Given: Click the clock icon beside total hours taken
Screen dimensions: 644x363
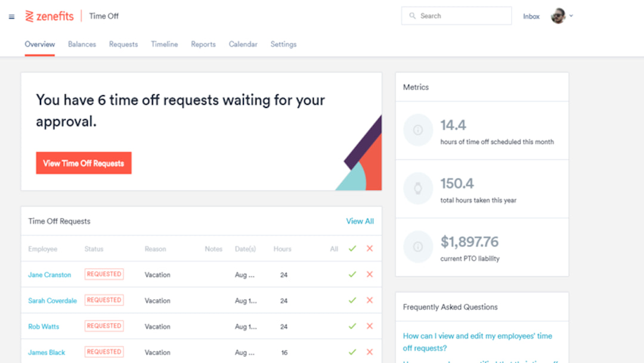Looking at the screenshot, I should 418,189.
